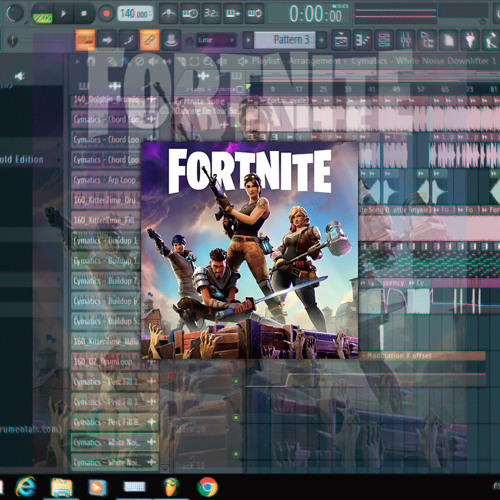Open the Playlist options menu arrow
The height and width of the screenshot is (500, 500).
pyautogui.click(x=77, y=61)
